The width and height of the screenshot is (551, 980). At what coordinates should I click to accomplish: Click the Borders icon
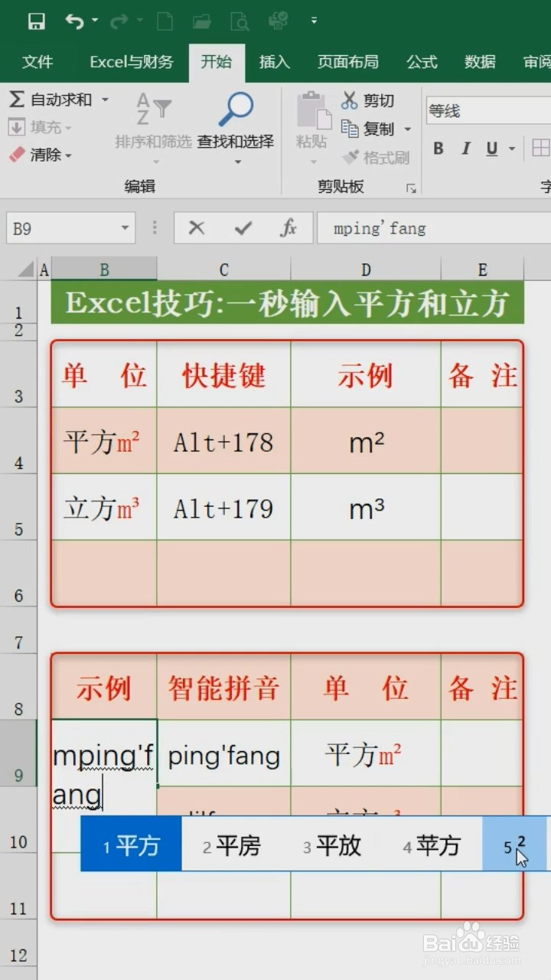coord(541,149)
